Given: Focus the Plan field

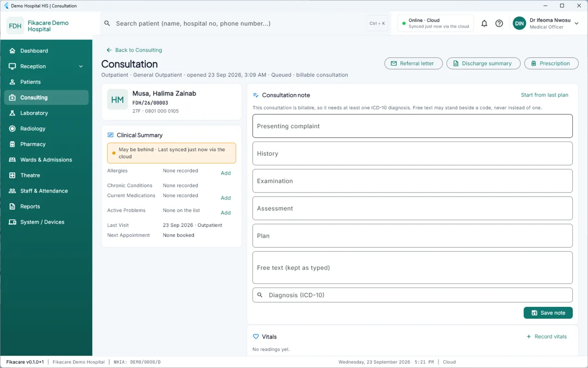Looking at the screenshot, I should tap(413, 236).
